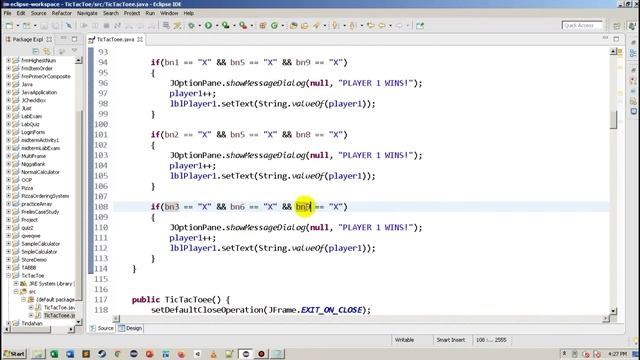
Task: Open the File menu
Action: (7, 13)
